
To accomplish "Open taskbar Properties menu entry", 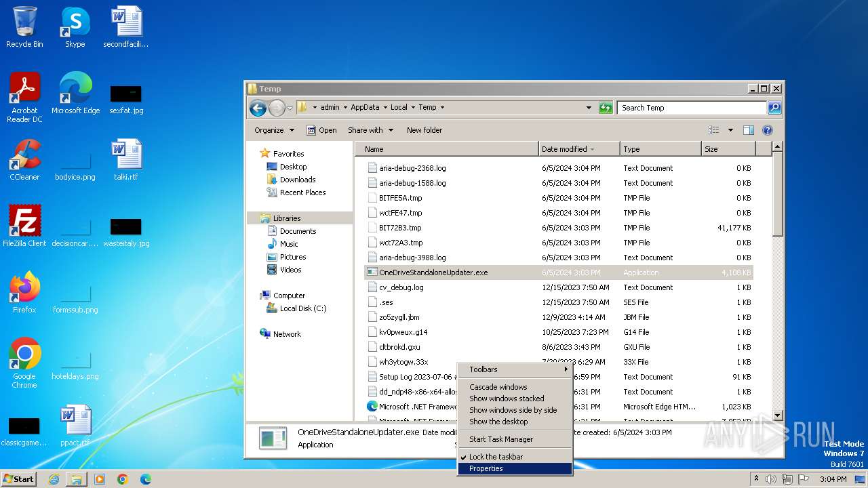I will tap(515, 468).
